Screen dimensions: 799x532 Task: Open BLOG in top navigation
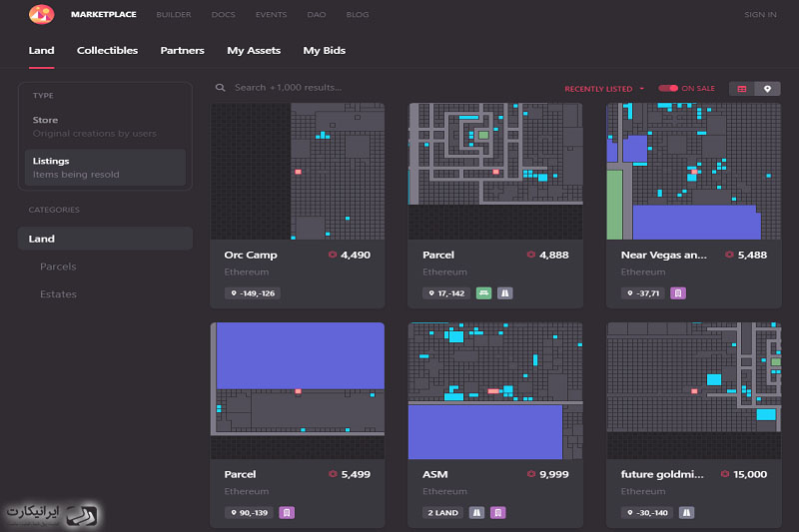click(358, 14)
